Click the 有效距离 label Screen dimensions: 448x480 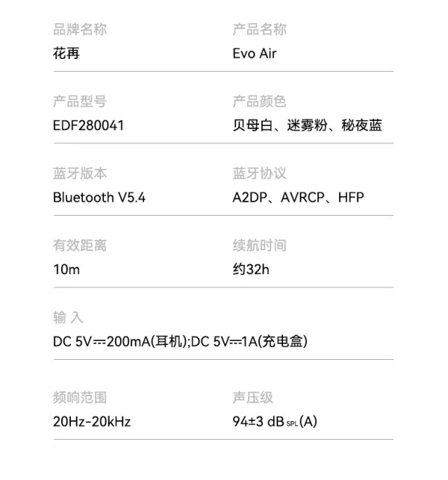pos(80,246)
